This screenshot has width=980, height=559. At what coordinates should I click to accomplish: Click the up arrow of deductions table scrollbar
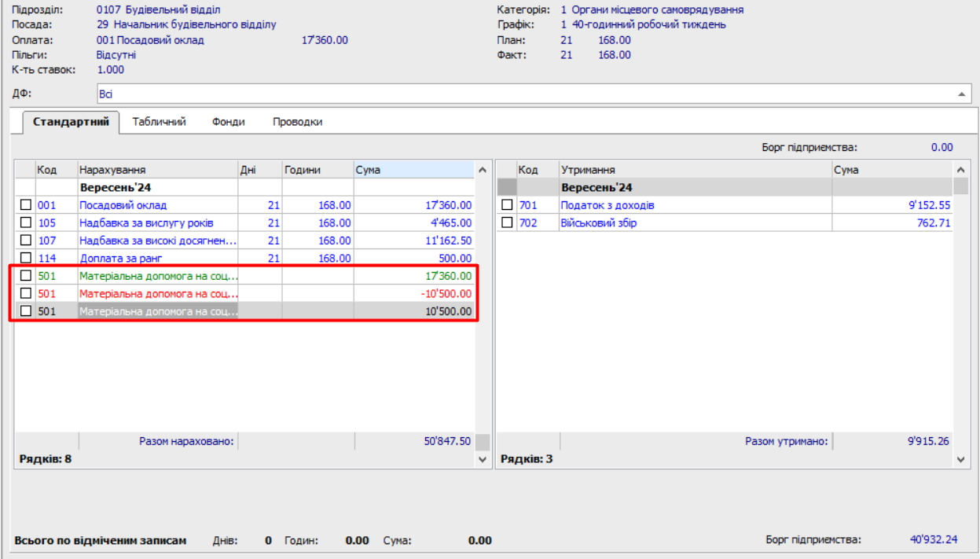tap(961, 170)
